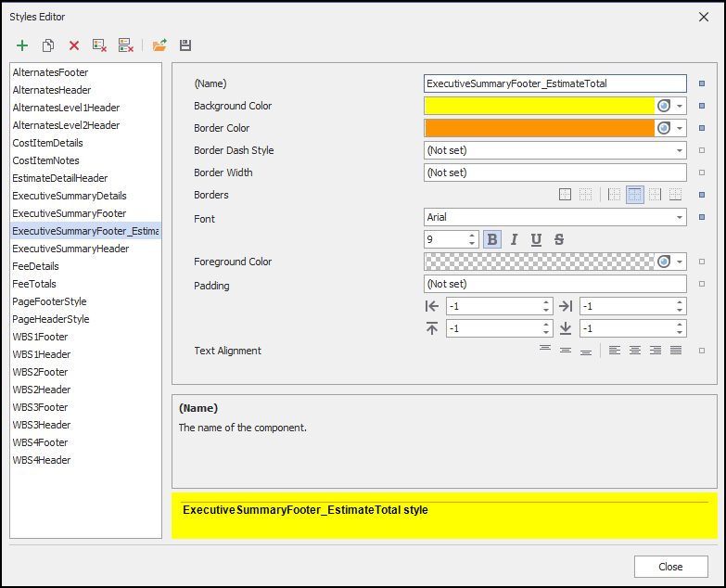The width and height of the screenshot is (726, 588).
Task: Click the Border Color property marker square
Action: click(x=702, y=128)
